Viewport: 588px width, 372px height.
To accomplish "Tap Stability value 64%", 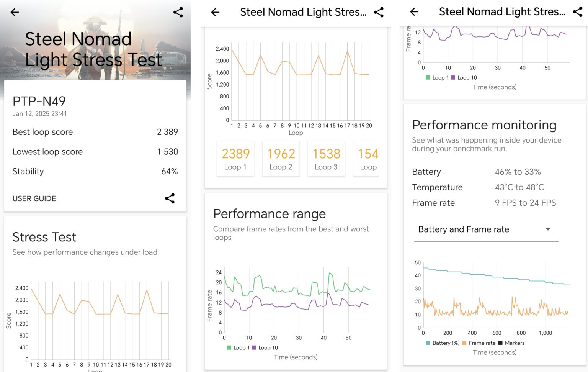I will (170, 171).
